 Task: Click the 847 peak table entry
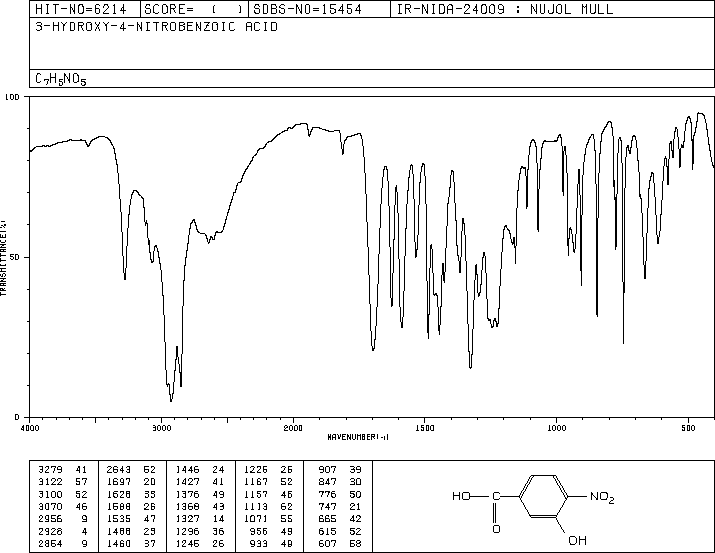click(x=340, y=482)
